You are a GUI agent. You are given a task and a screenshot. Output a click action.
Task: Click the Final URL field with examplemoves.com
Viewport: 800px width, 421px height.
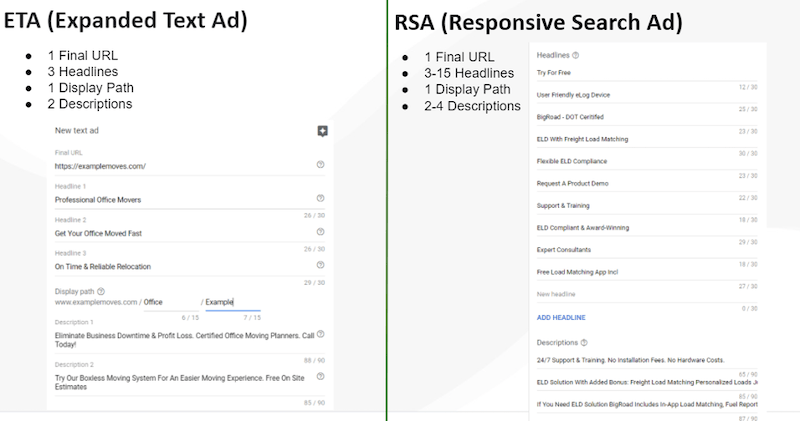[190, 166]
